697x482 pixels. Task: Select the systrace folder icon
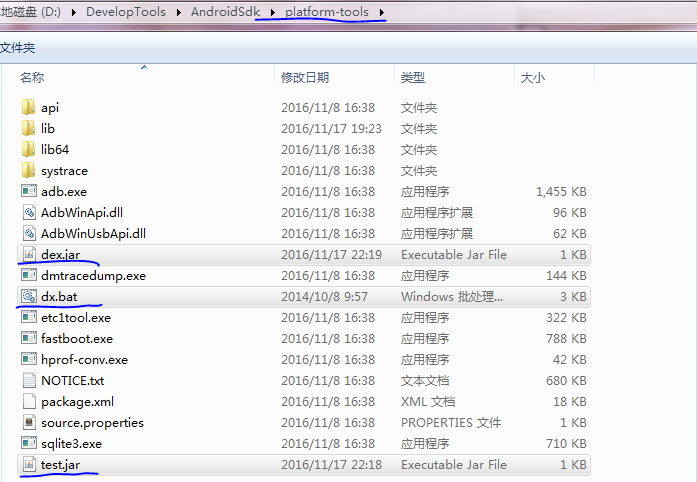click(x=28, y=170)
